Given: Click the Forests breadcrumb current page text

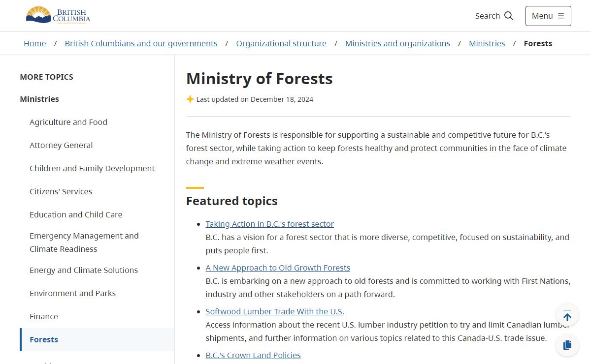Looking at the screenshot, I should pyautogui.click(x=538, y=43).
